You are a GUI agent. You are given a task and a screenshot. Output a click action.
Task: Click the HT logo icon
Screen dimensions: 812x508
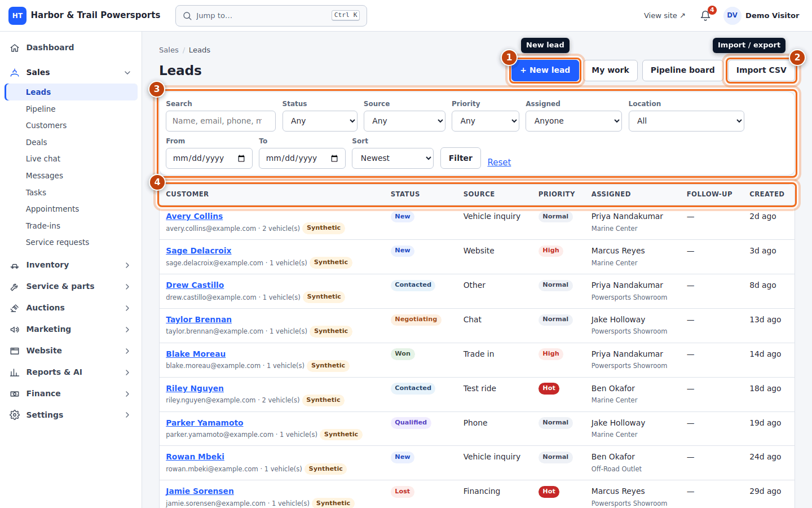coord(17,16)
